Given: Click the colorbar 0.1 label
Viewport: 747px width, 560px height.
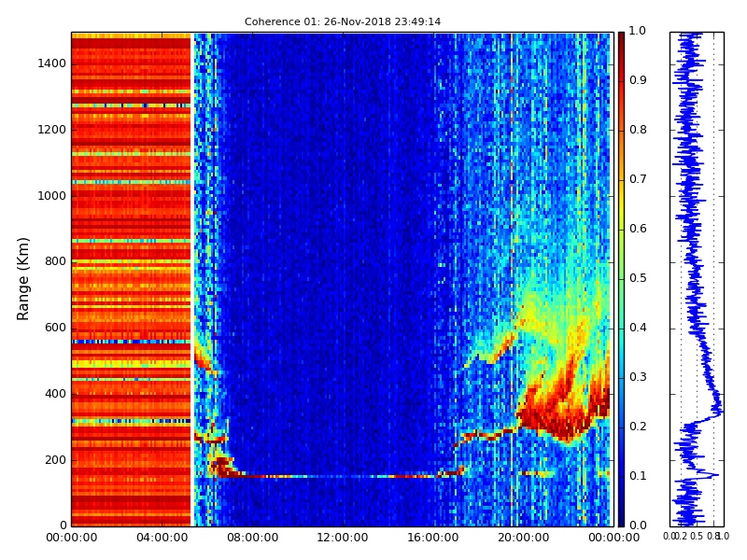Looking at the screenshot, I should pos(638,476).
